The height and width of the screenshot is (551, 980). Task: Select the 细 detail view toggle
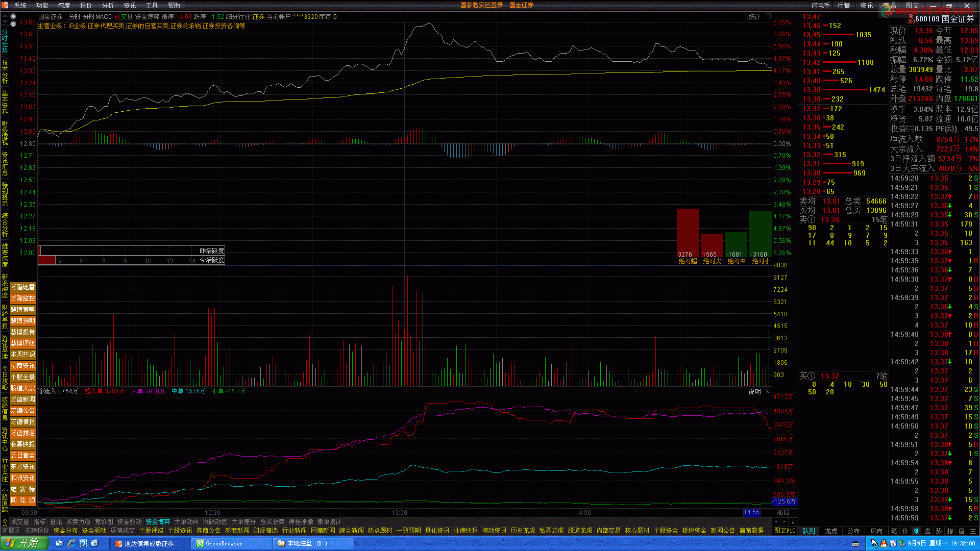[x=916, y=531]
